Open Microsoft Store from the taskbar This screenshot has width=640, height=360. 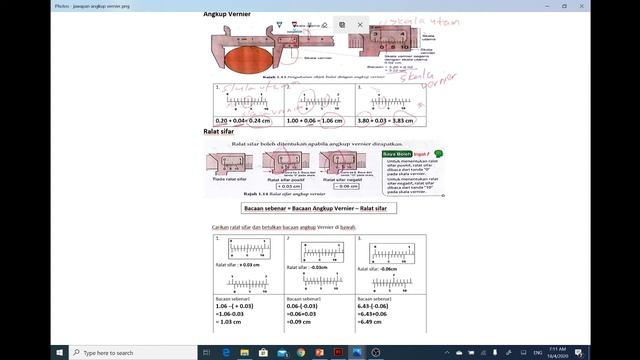coord(263,353)
